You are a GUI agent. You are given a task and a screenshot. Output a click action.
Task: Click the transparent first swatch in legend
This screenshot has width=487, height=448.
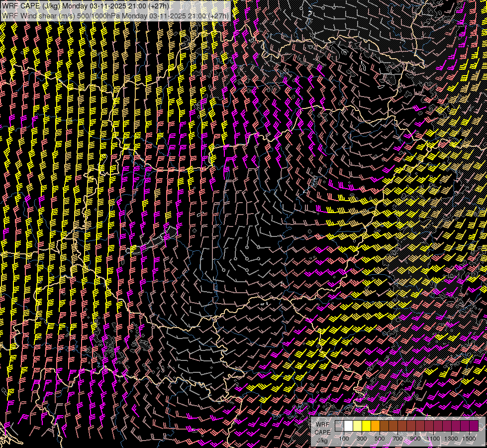click(x=339, y=426)
